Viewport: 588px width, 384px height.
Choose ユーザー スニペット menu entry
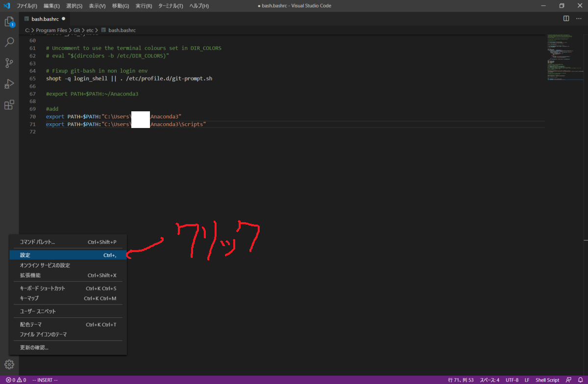pos(68,311)
